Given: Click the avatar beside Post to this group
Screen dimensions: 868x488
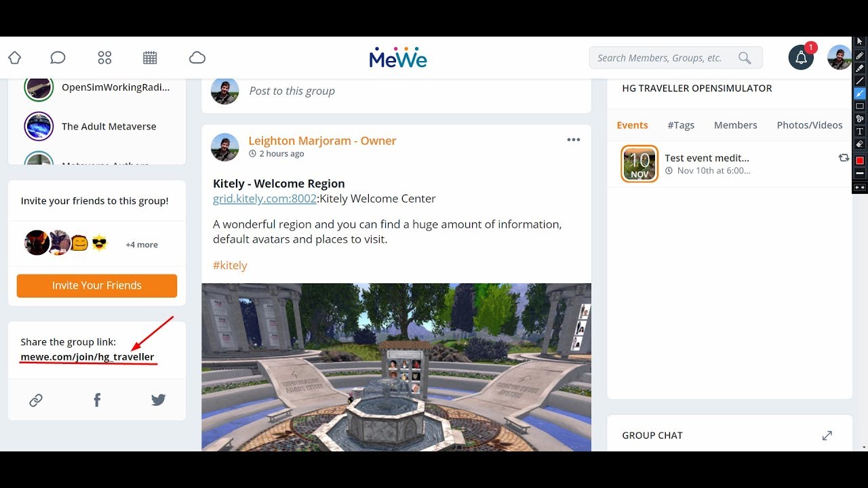Looking at the screenshot, I should point(225,91).
